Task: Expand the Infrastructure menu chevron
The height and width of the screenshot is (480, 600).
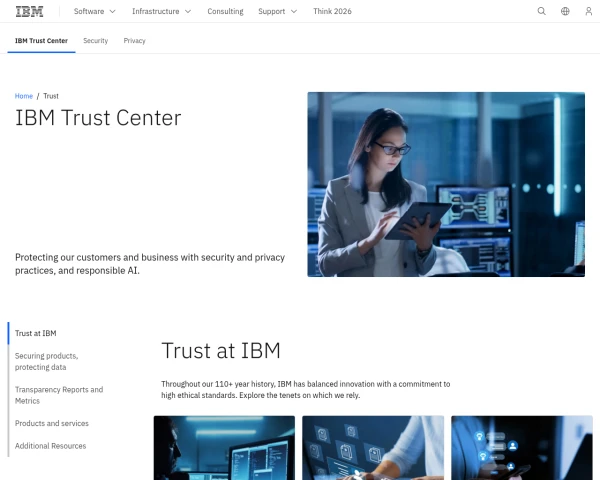Action: coord(188,11)
